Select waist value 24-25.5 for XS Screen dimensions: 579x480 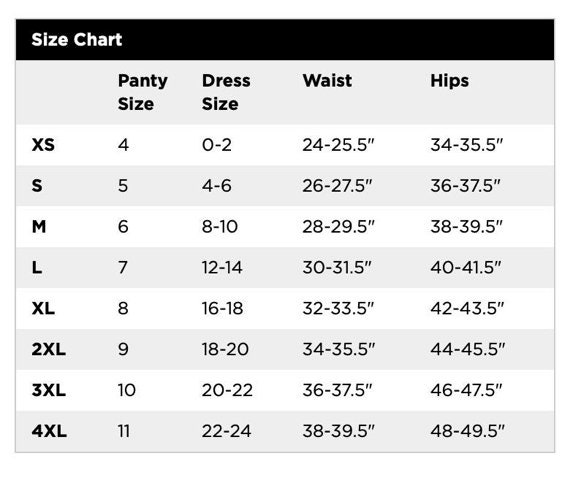coord(339,144)
